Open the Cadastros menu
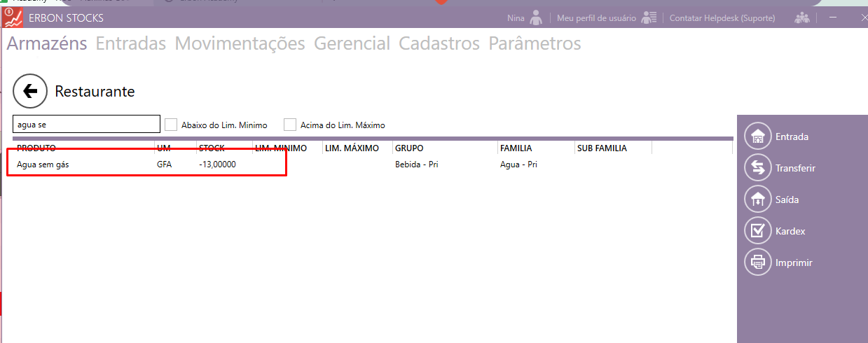The width and height of the screenshot is (868, 343). (x=439, y=43)
